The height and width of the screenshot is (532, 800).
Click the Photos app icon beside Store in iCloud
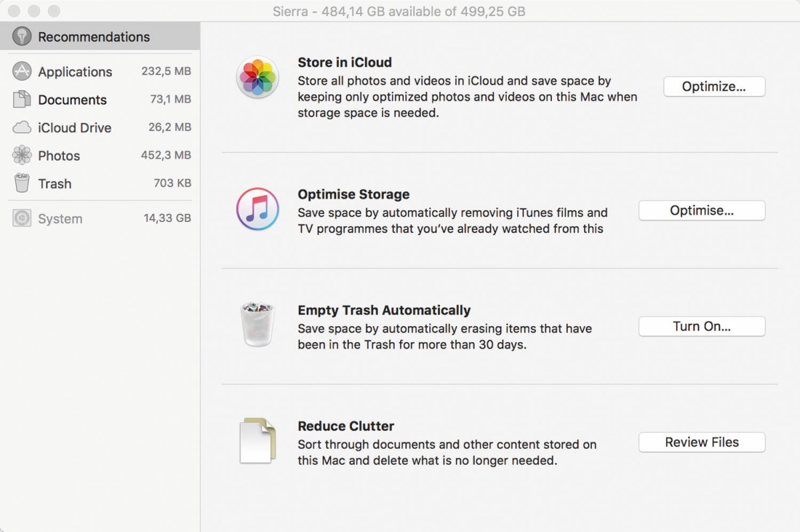(x=257, y=77)
